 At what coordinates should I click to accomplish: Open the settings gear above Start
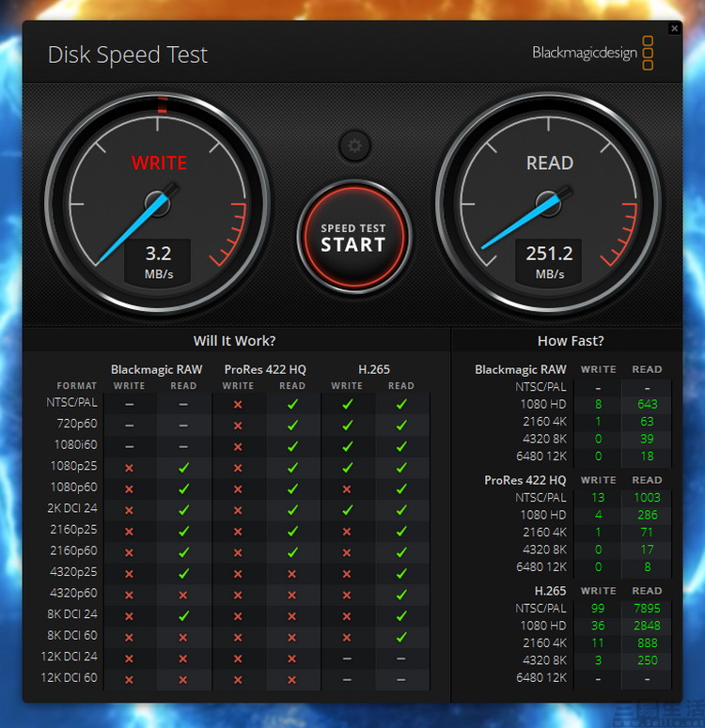354,147
